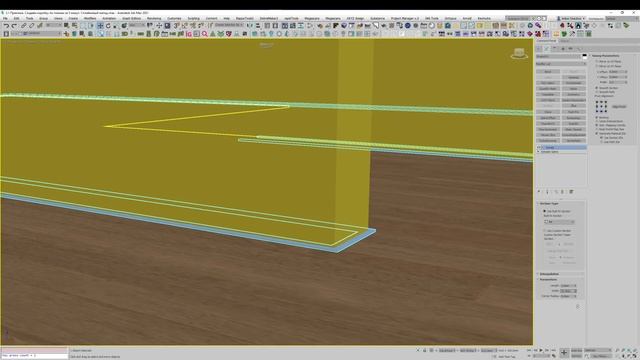640x360 pixels.
Task: Toggle Smooth Section checkbox
Action: tap(597, 88)
